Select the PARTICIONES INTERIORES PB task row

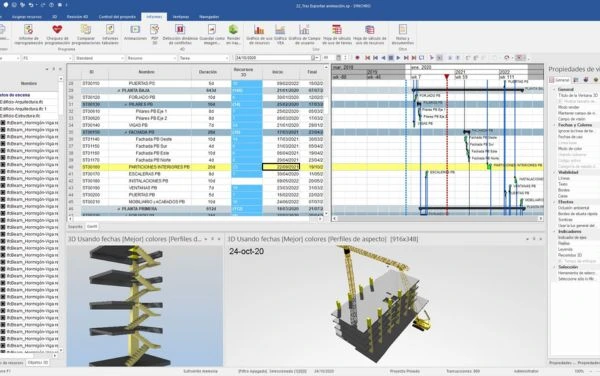(x=196, y=167)
